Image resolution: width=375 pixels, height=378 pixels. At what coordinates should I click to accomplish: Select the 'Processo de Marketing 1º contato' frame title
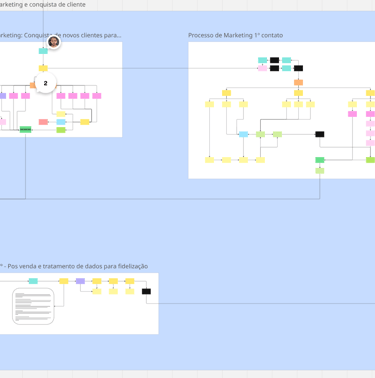(x=235, y=35)
